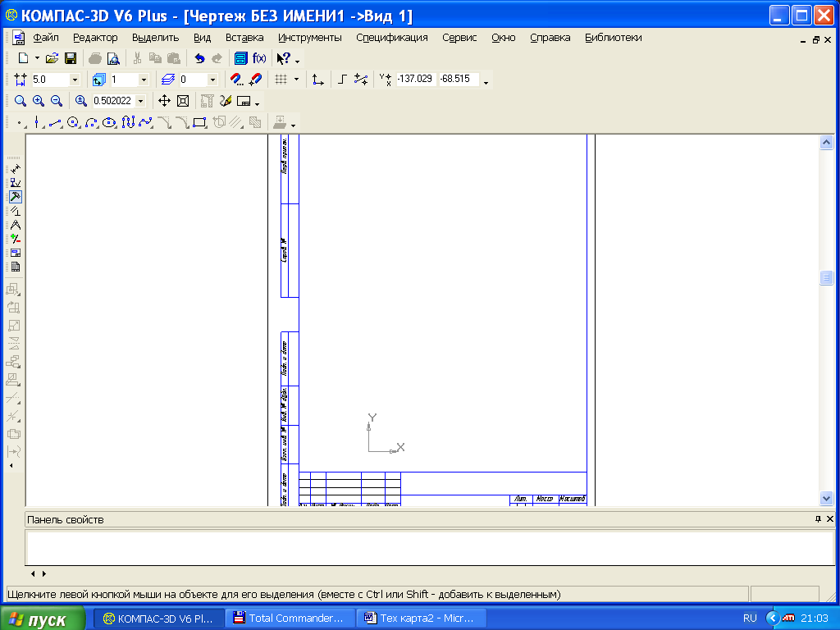Pin the Панель свойств panel
This screenshot has height=630, width=840.
(x=818, y=518)
